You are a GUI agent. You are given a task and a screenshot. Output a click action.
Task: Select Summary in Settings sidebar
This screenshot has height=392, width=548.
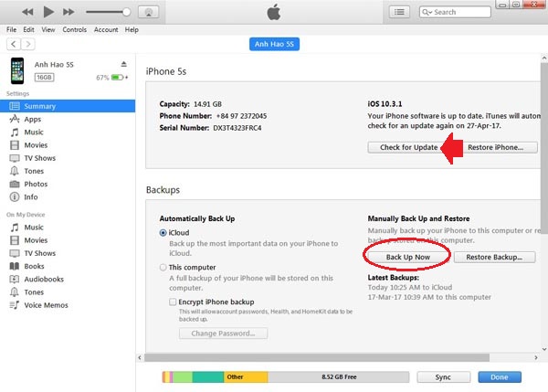pyautogui.click(x=68, y=106)
